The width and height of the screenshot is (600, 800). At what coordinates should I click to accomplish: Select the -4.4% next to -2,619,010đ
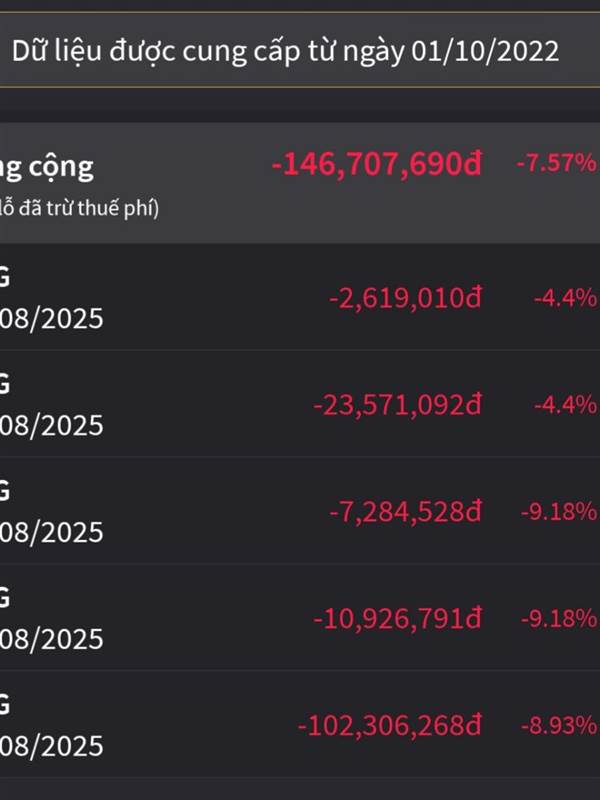click(x=565, y=297)
